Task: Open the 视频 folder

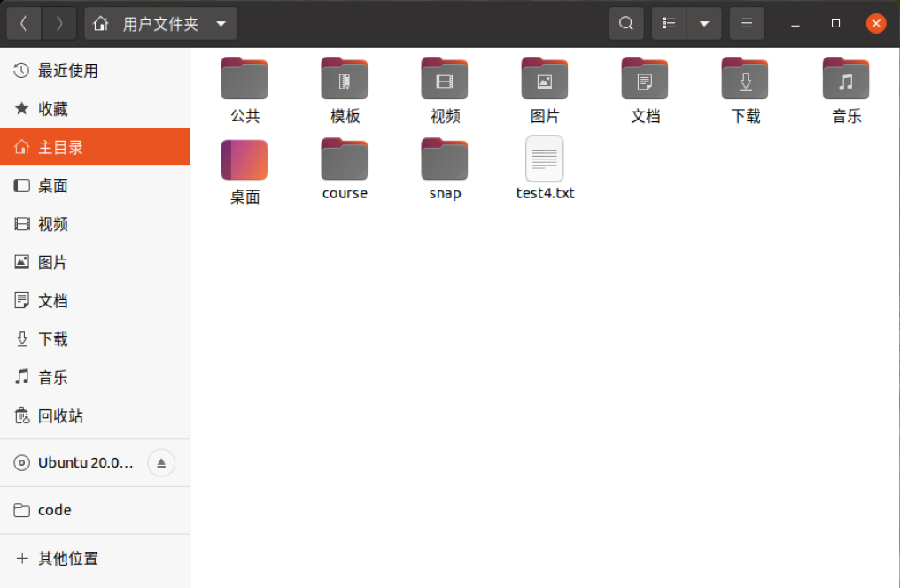Action: point(444,78)
